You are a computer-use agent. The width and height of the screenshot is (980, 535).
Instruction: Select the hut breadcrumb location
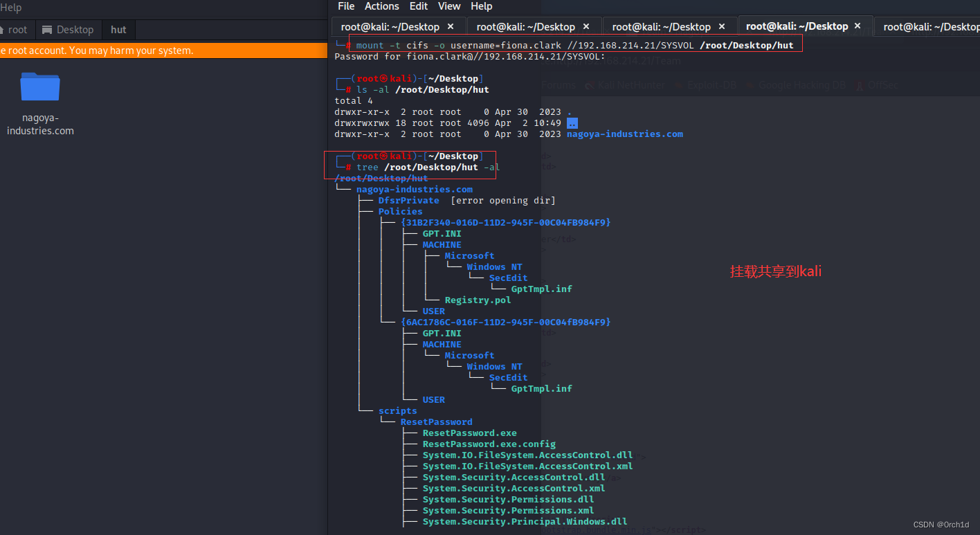[119, 30]
